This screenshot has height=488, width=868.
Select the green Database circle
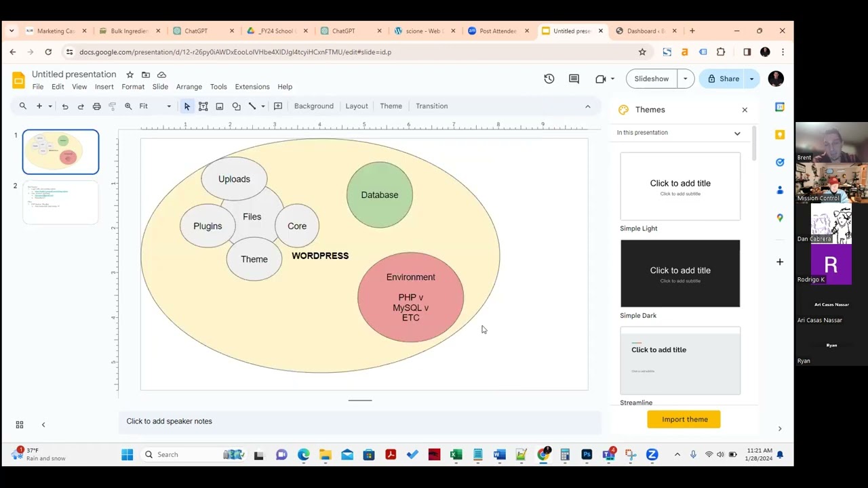coord(380,195)
